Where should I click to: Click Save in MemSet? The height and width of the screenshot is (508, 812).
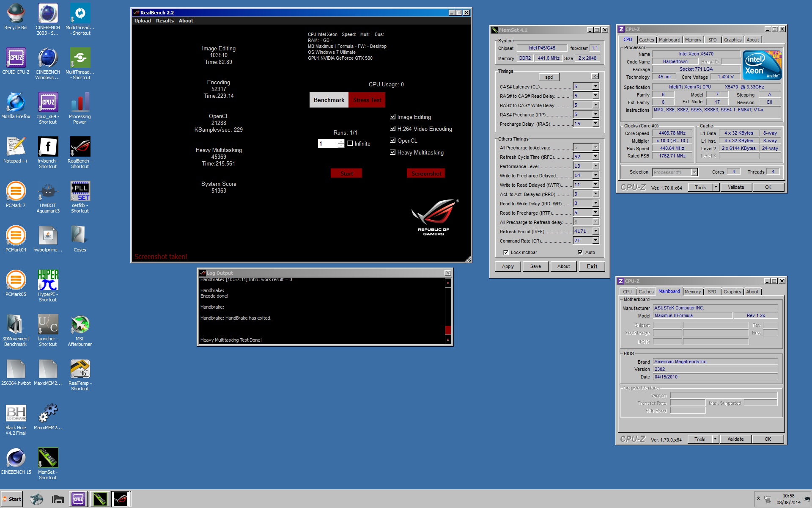coord(535,266)
